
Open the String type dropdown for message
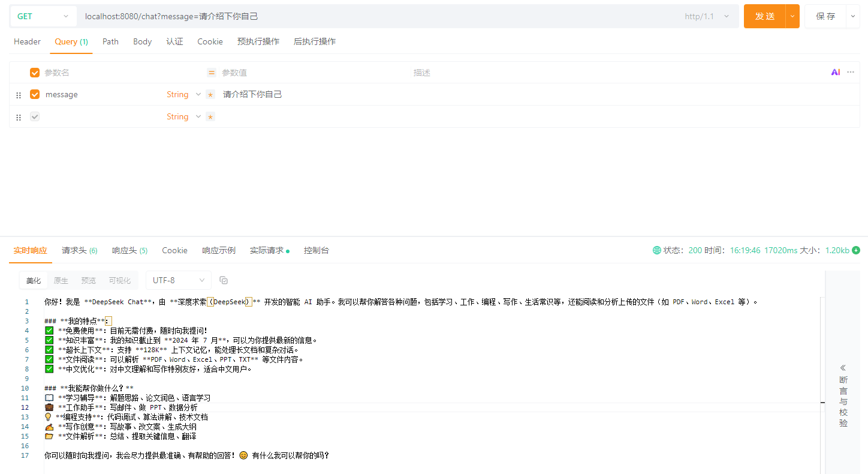coord(183,94)
